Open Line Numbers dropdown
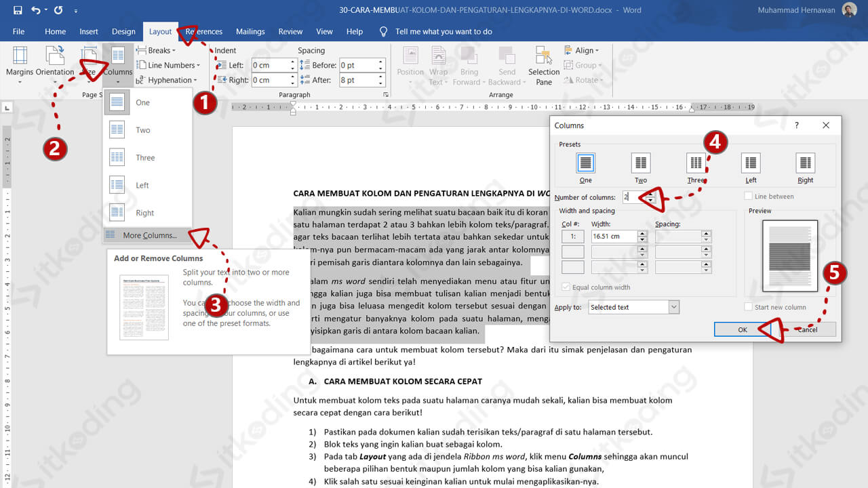Screen dimensions: 868x488 168,65
